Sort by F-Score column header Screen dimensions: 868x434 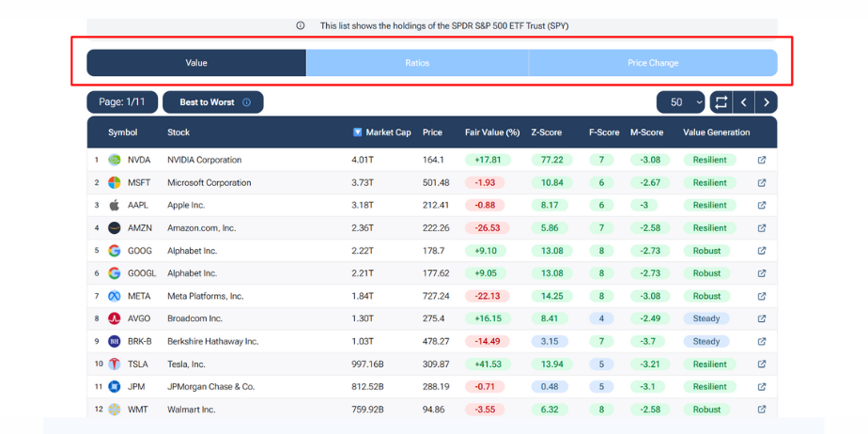[604, 132]
